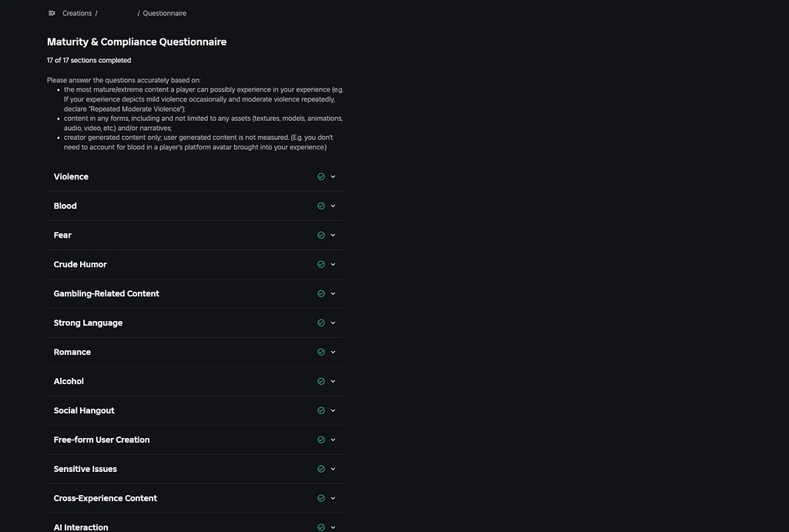Open the Strong Language section chevron
The width and height of the screenshot is (789, 532).
[332, 323]
